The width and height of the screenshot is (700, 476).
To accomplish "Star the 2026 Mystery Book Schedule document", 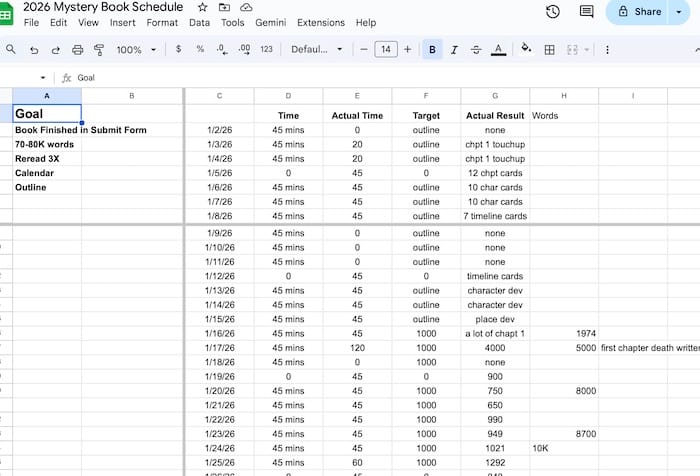I will 203,7.
